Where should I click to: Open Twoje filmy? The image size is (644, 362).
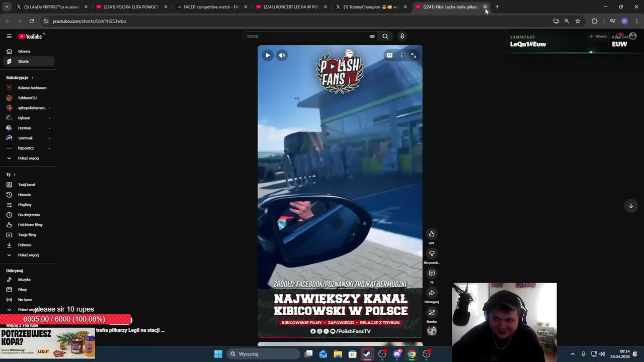tap(28, 235)
